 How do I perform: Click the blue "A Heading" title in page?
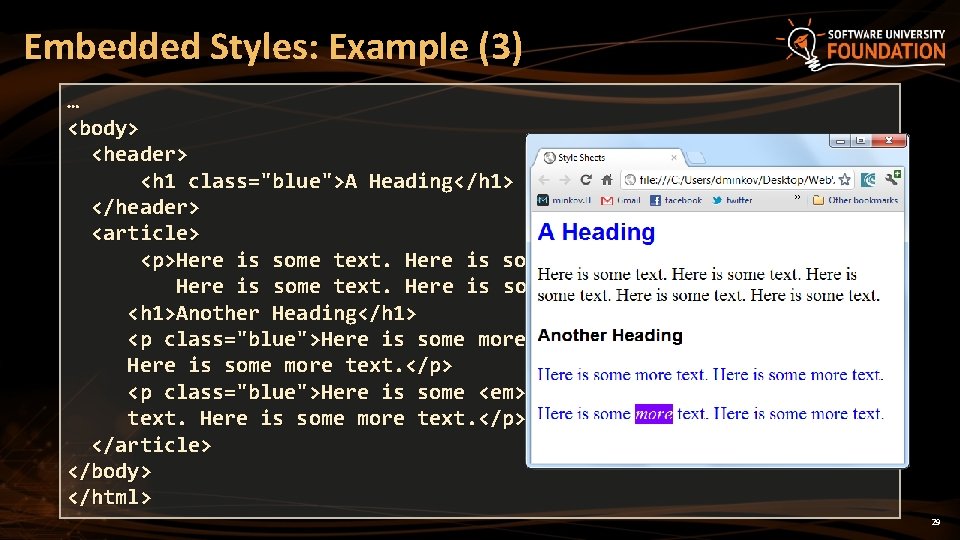tap(596, 232)
